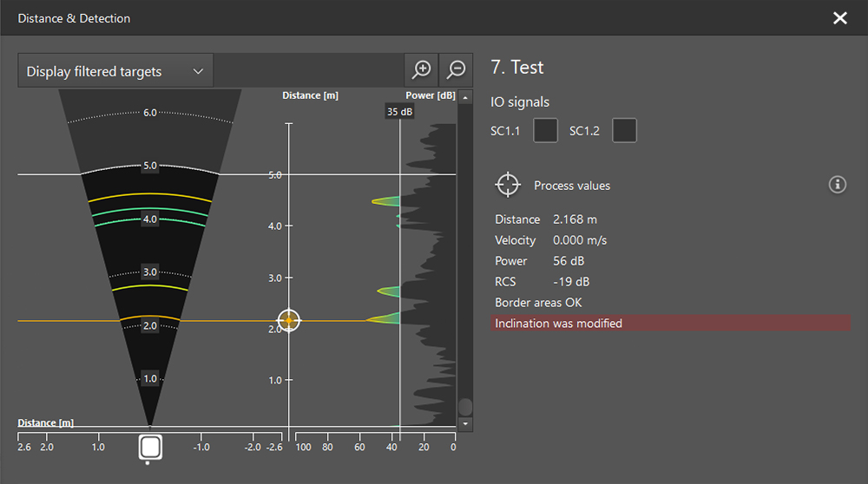
Task: Click the vertical scrollbar thumb near the bottom
Action: click(465, 406)
